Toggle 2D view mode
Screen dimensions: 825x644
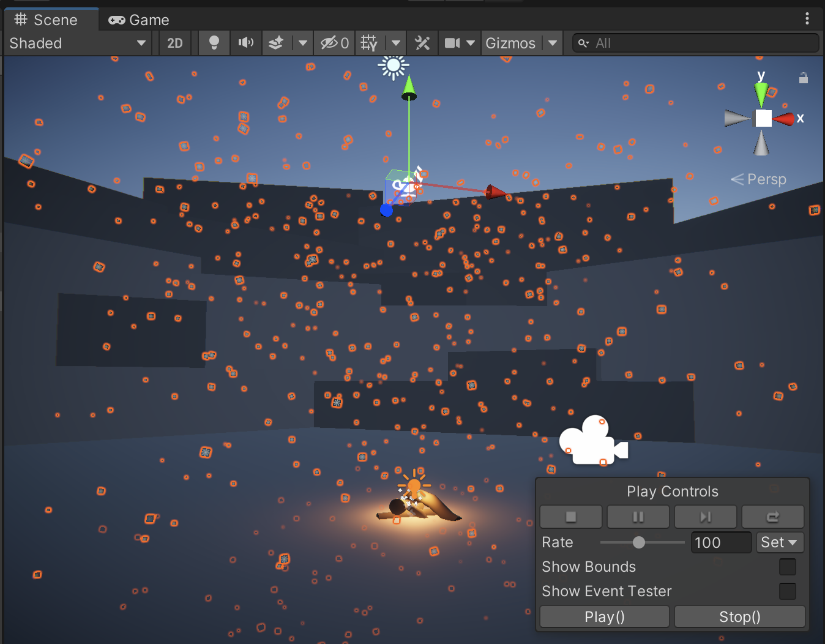click(x=175, y=43)
